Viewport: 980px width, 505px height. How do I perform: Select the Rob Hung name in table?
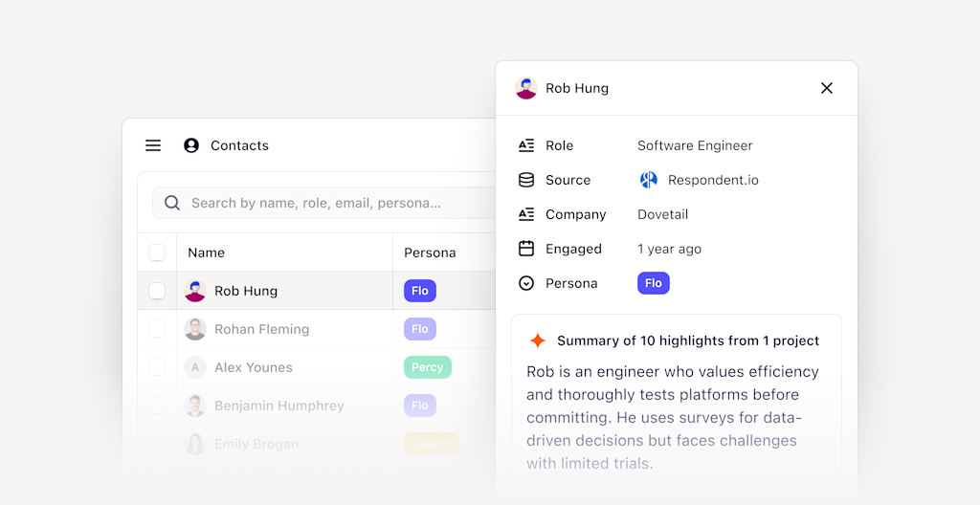point(246,291)
